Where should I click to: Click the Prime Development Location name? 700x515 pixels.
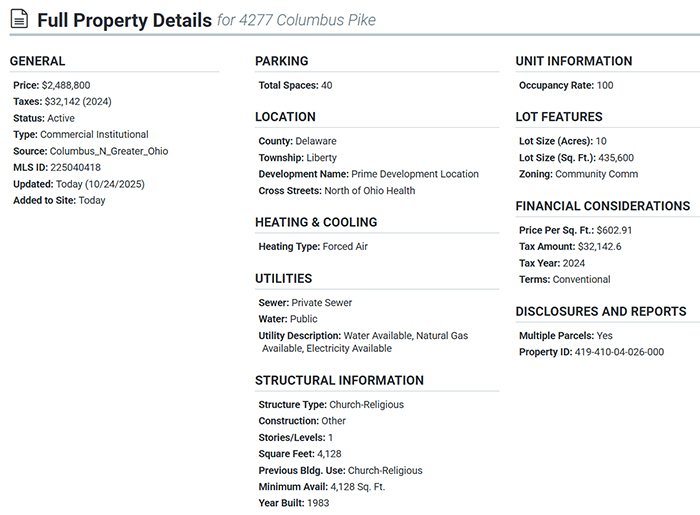click(x=415, y=174)
